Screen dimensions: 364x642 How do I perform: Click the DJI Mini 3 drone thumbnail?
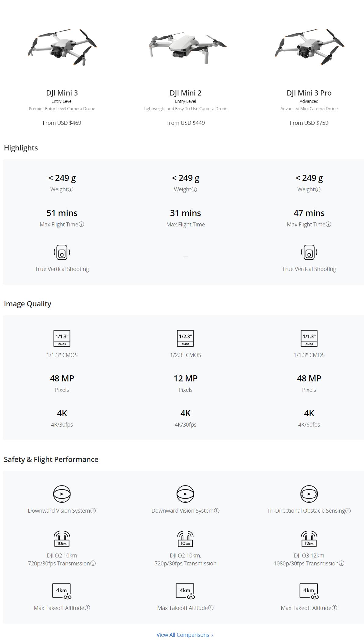click(x=62, y=47)
